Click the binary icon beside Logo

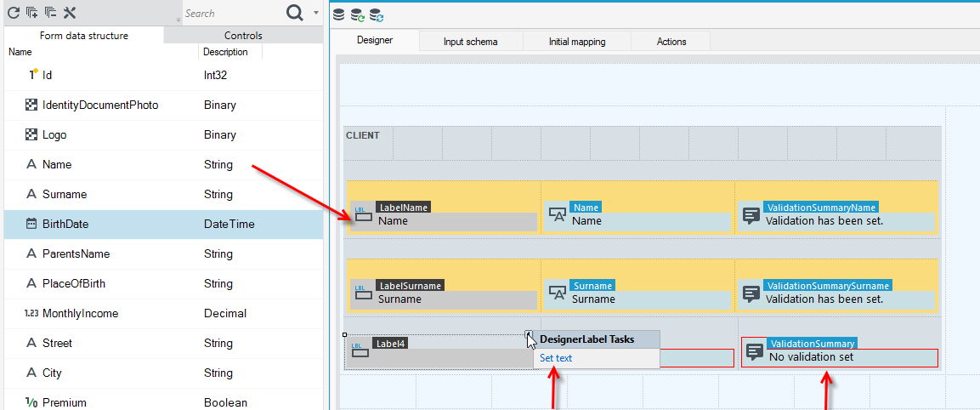(31, 134)
